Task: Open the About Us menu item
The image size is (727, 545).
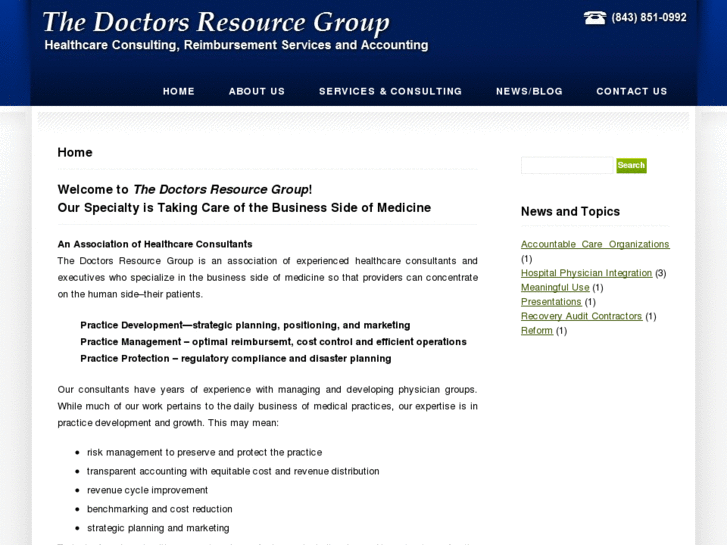Action: pyautogui.click(x=256, y=91)
